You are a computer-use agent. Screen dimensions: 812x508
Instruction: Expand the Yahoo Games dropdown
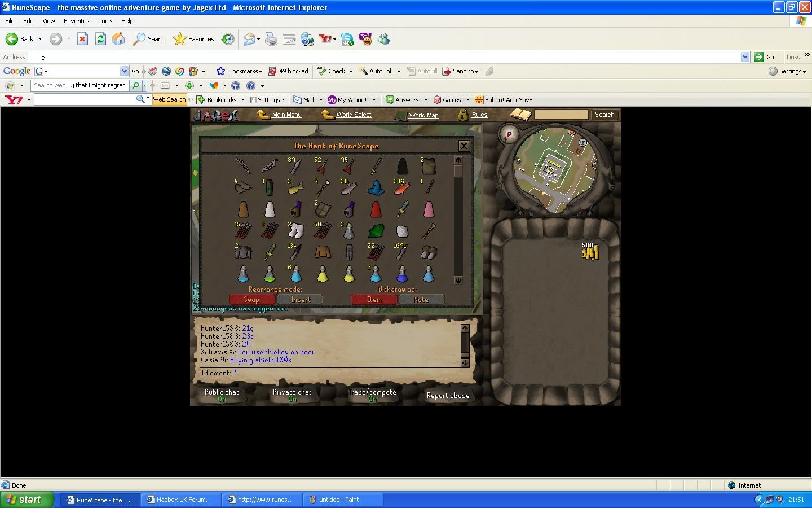[468, 100]
